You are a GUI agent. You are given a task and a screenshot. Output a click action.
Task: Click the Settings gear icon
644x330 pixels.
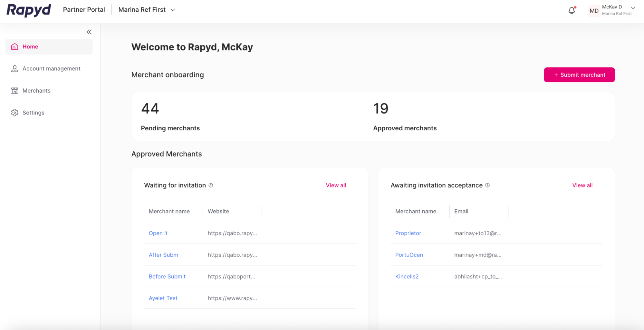click(14, 112)
